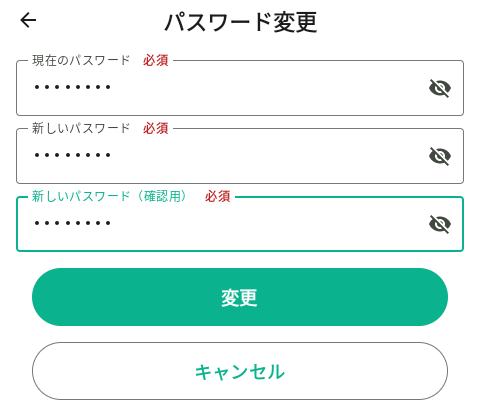Click the white 変更 text on green button
This screenshot has width=480, height=412.
click(x=239, y=298)
